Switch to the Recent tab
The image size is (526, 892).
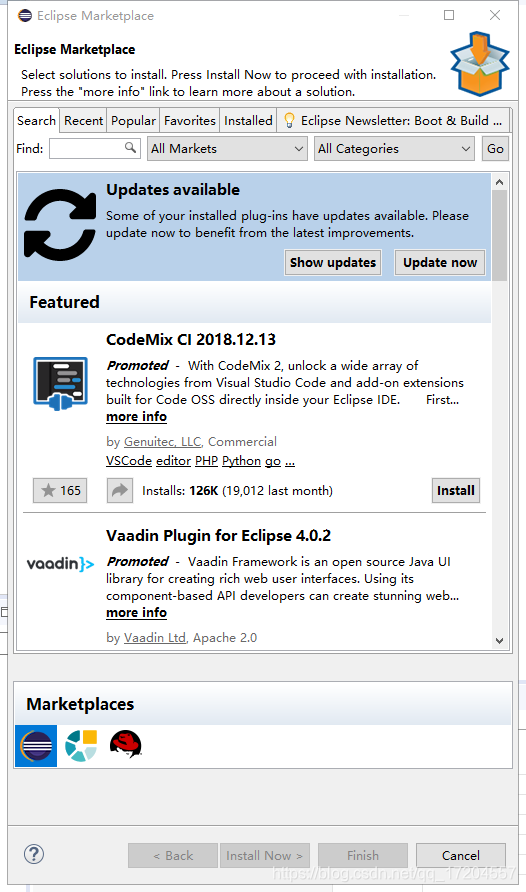point(84,121)
